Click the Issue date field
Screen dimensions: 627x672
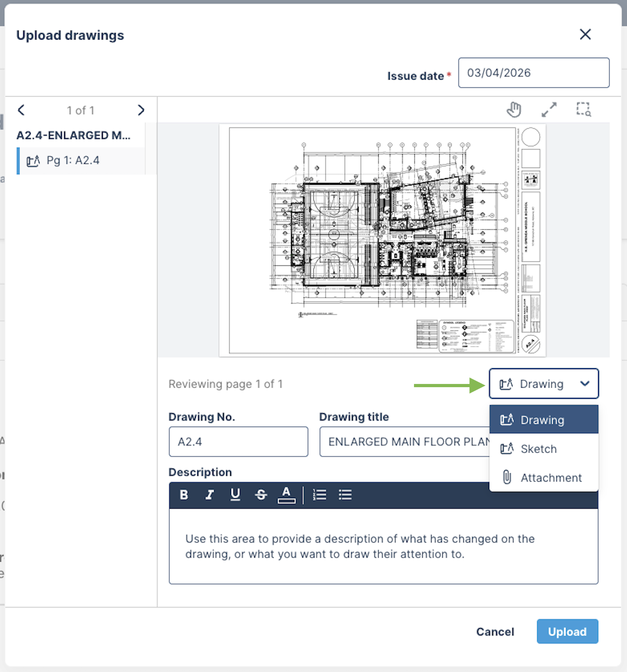coord(534,73)
